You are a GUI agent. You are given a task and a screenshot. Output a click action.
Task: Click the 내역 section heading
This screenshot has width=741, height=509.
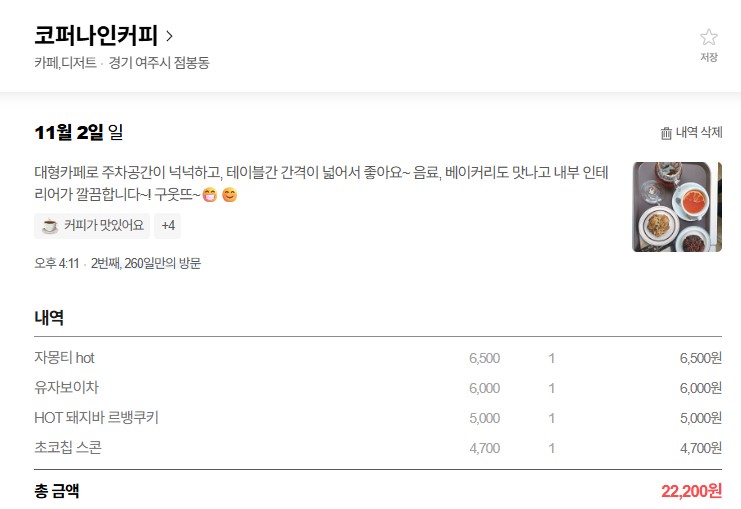click(49, 318)
